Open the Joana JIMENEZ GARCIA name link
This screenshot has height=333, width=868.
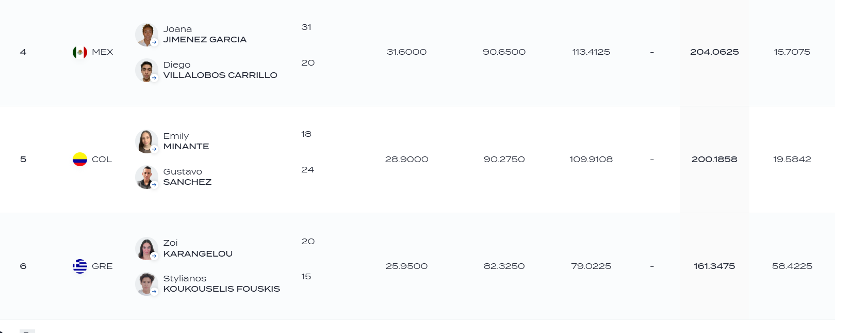click(x=205, y=35)
